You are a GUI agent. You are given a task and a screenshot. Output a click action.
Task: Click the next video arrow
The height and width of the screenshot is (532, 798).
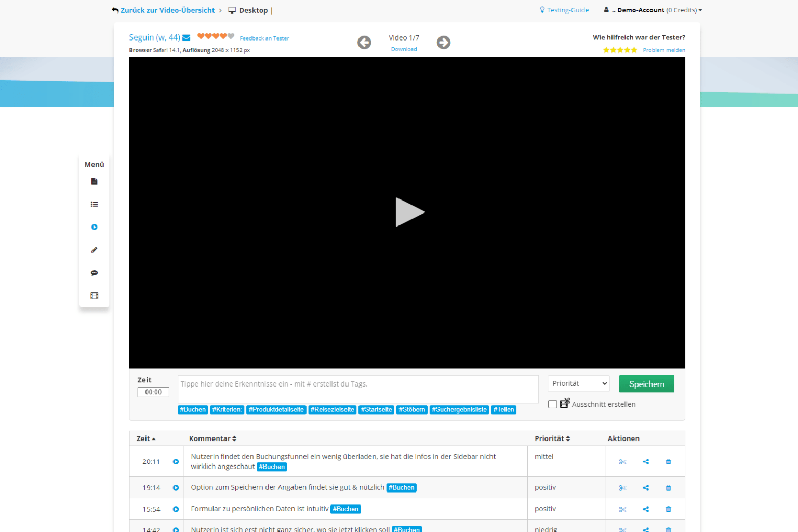pos(443,42)
